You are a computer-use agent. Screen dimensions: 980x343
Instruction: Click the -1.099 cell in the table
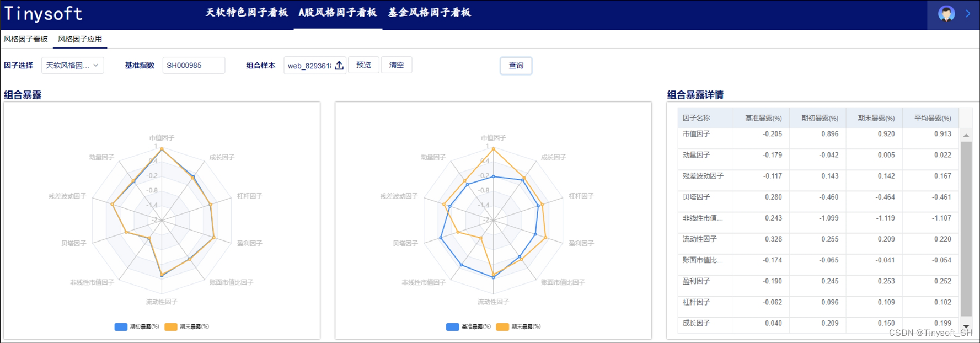point(828,218)
